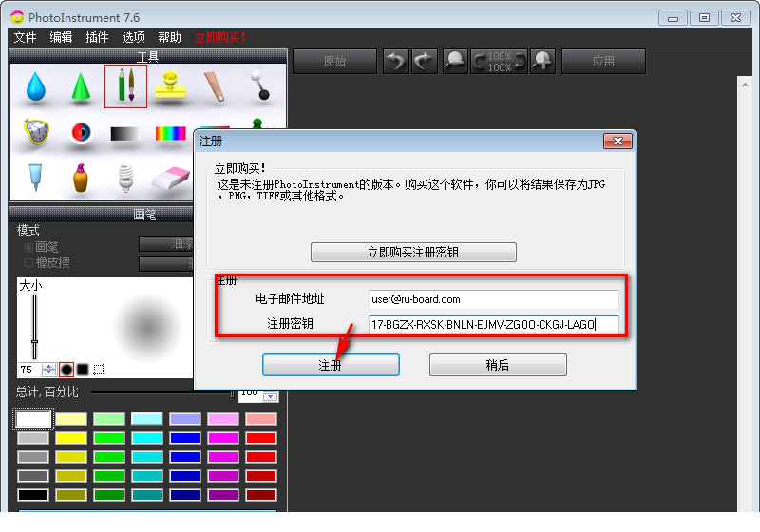Click the canvas scrollbar up arrow

[x=745, y=85]
